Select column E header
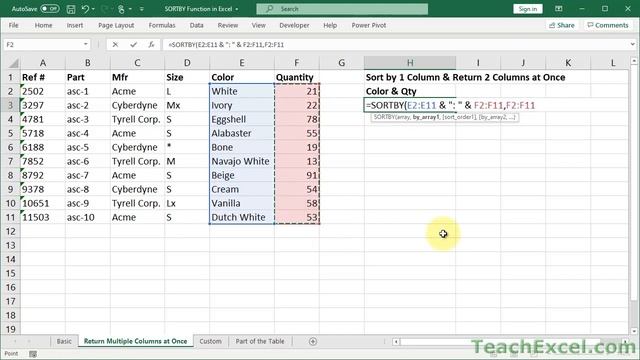The image size is (640, 360). click(242, 63)
